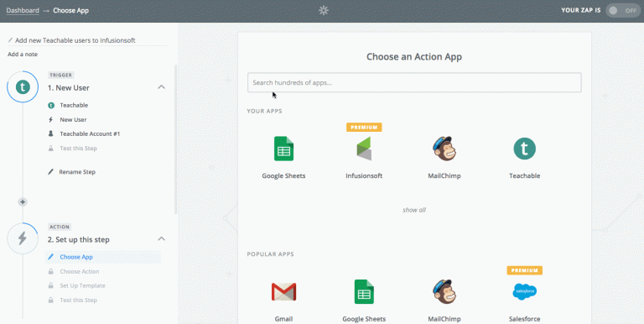Click the small Teachable icon in trigger list

(x=51, y=105)
